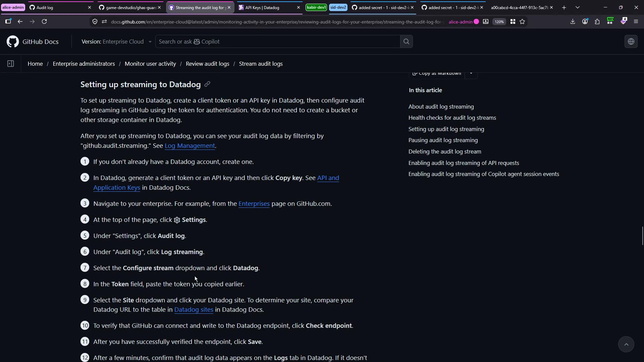
Task: Open Monitor user activity breadcrumb
Action: (x=150, y=64)
